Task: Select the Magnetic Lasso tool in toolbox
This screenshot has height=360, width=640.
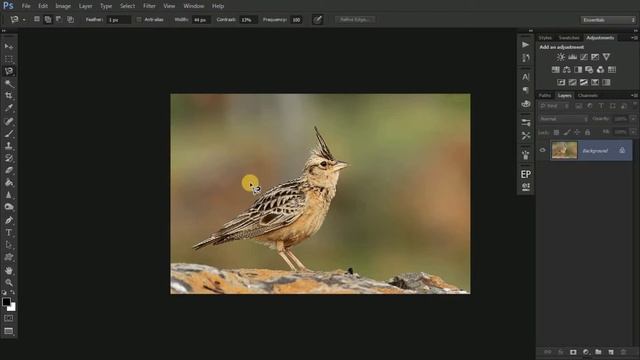Action: pyautogui.click(x=9, y=71)
